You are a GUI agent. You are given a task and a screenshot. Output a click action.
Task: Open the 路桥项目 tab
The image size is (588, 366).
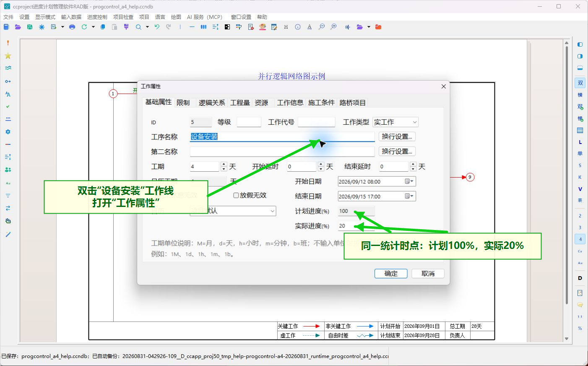[352, 102]
